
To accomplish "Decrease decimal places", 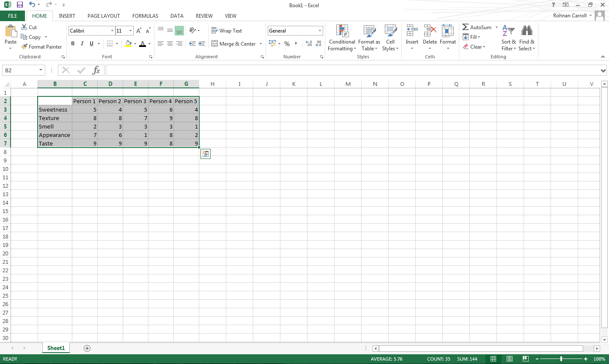I will click(x=318, y=44).
